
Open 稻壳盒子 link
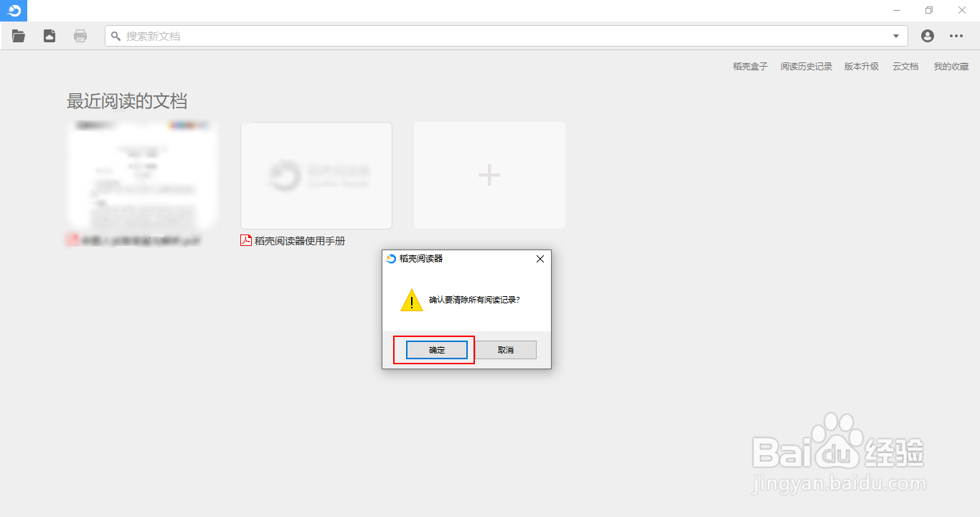pyautogui.click(x=750, y=66)
